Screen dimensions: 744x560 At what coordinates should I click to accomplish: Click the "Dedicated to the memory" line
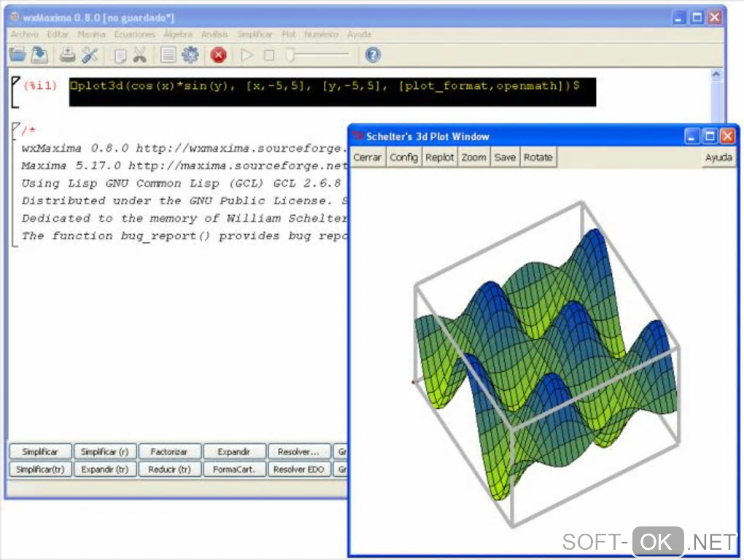184,218
